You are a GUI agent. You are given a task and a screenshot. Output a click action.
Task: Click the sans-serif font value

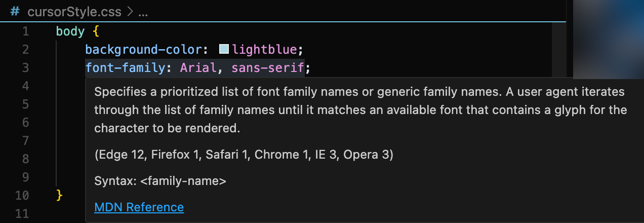coord(268,68)
